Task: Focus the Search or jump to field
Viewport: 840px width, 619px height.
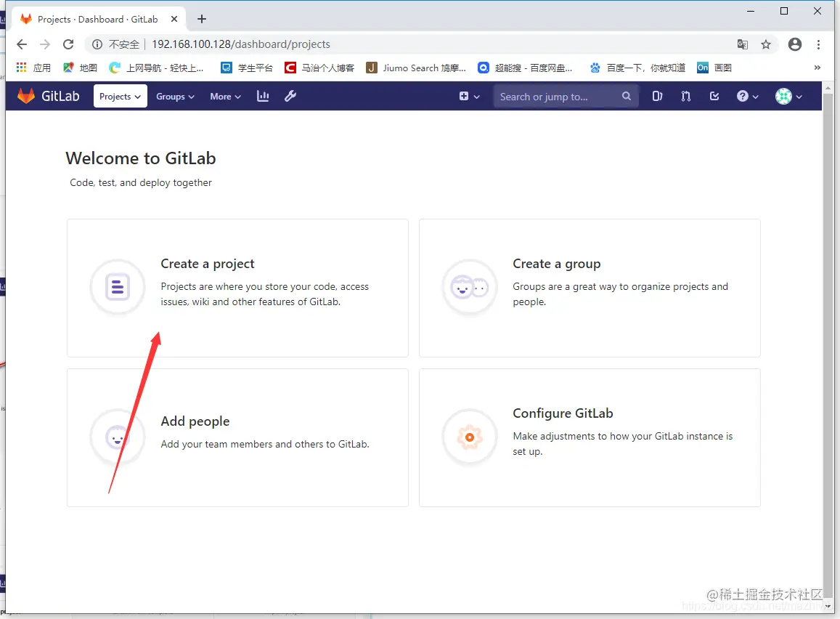Action: (566, 97)
